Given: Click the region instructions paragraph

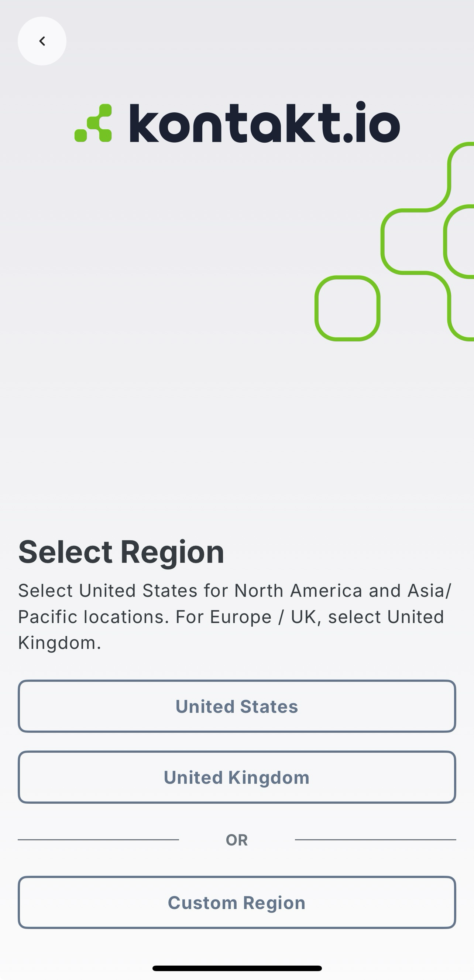Looking at the screenshot, I should [234, 616].
